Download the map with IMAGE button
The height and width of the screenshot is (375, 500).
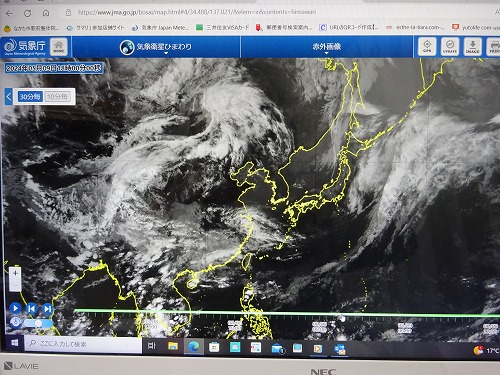472,47
